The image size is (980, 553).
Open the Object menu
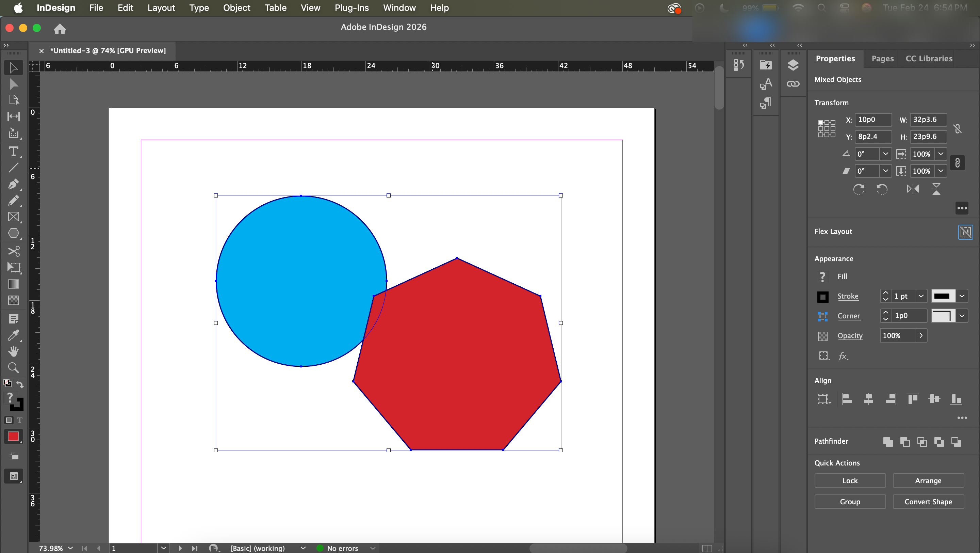[236, 7]
